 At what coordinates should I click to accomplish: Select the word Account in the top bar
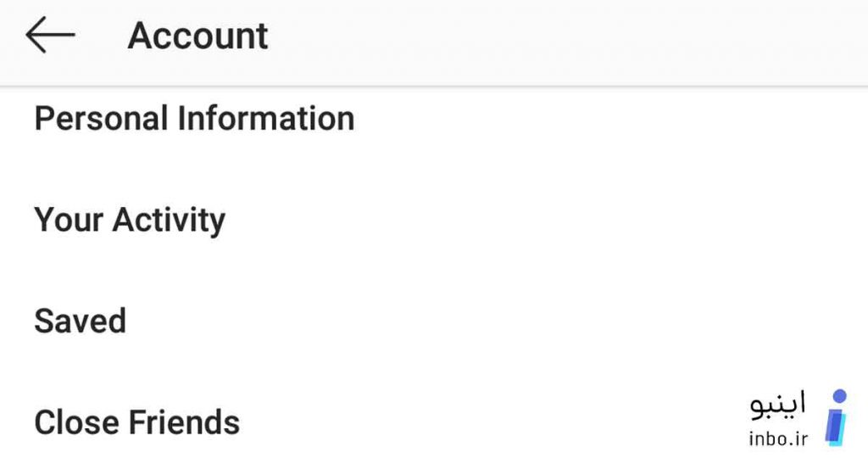(198, 36)
